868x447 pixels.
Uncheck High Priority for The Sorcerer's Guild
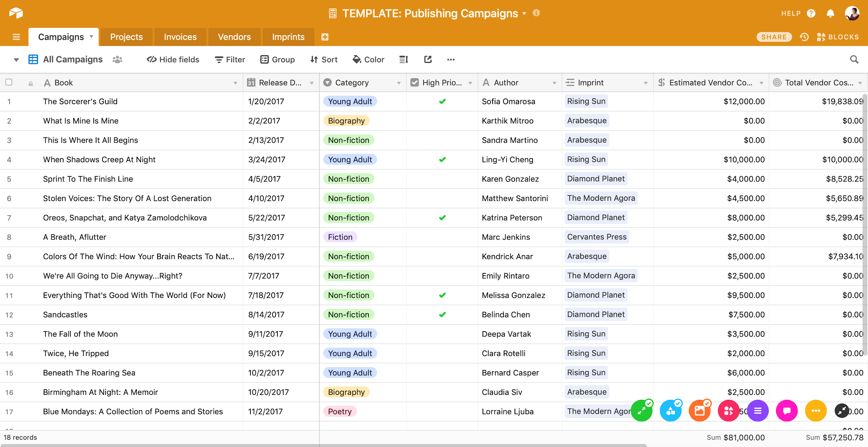click(442, 101)
